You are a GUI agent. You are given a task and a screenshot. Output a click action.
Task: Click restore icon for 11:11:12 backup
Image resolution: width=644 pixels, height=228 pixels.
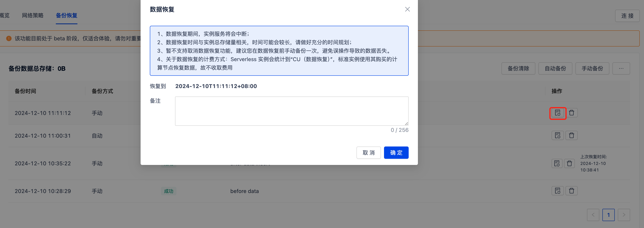click(x=558, y=113)
